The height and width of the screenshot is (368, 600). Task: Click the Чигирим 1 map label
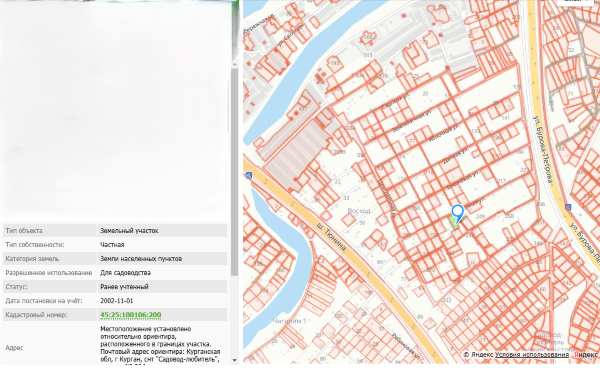(x=289, y=321)
